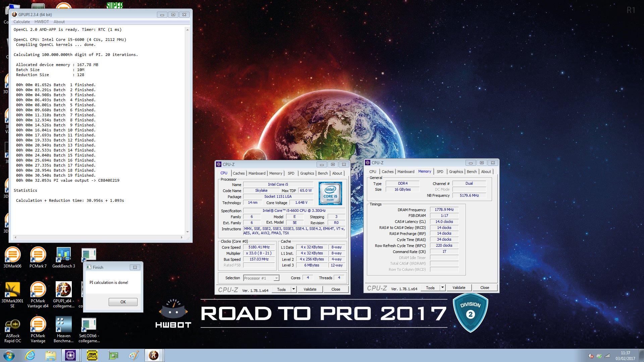Expand Tools arrow in right CPU-Z
The image size is (644, 362).
pos(443,287)
